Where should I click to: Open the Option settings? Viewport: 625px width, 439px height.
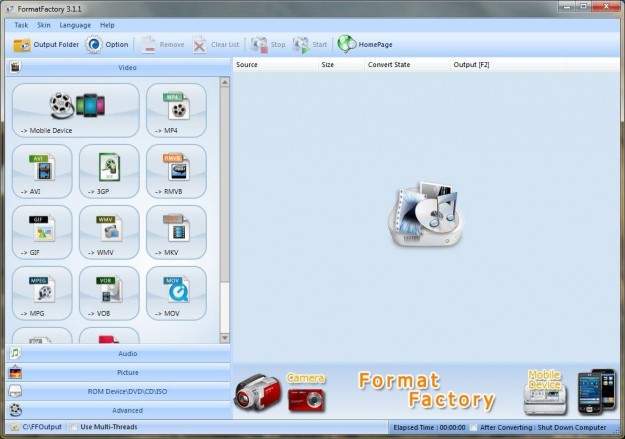107,45
